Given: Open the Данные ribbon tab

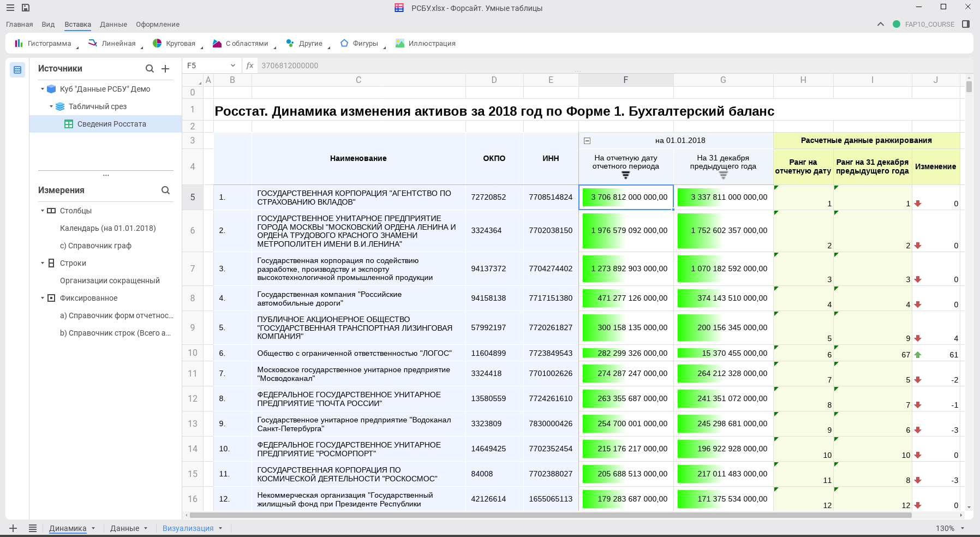Looking at the screenshot, I should (113, 25).
